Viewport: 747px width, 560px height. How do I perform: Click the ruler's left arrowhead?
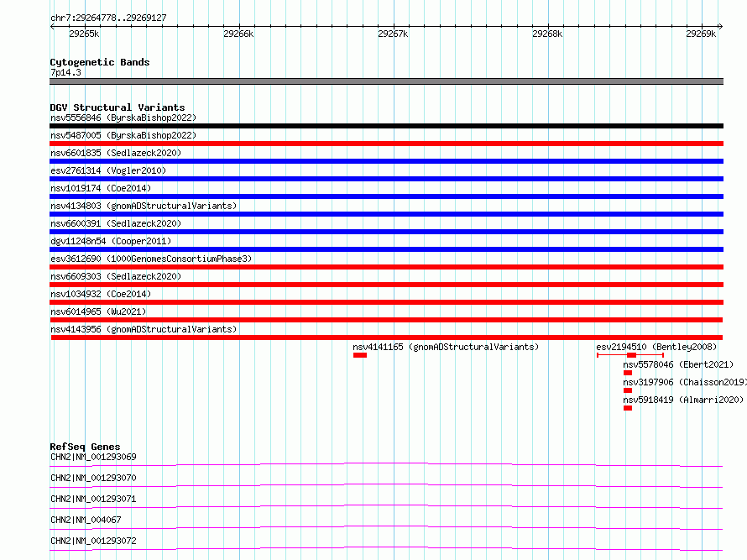52,27
